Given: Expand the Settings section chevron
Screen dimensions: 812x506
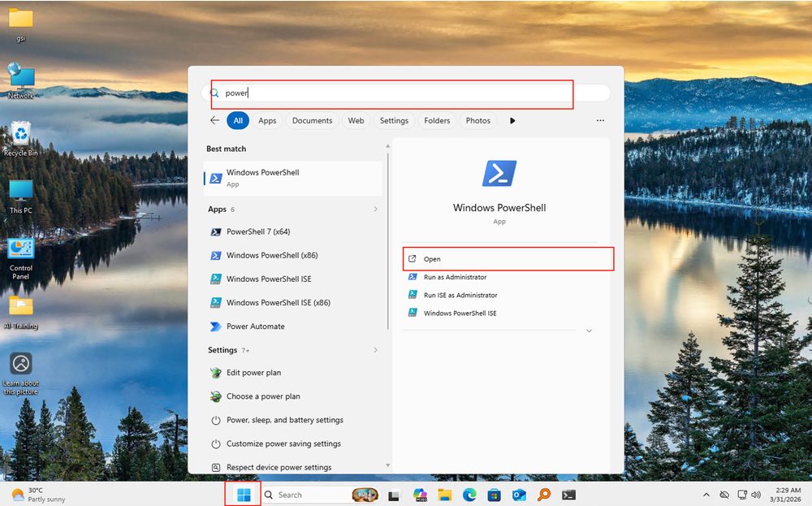Looking at the screenshot, I should pyautogui.click(x=375, y=350).
